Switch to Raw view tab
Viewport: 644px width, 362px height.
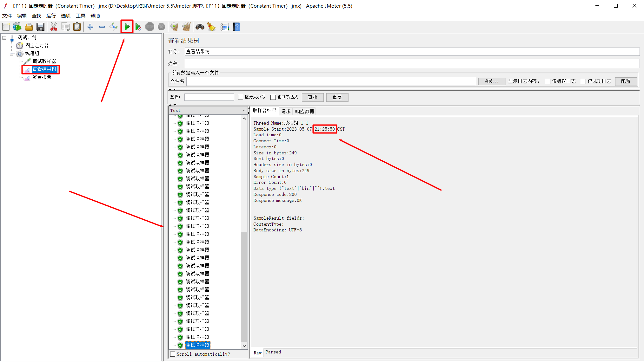pyautogui.click(x=257, y=353)
